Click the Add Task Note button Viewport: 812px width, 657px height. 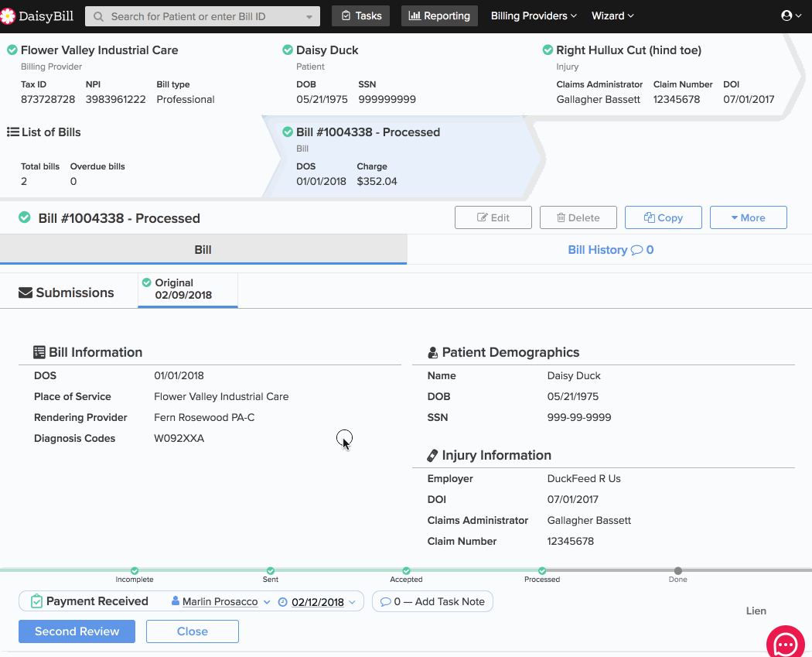point(432,601)
